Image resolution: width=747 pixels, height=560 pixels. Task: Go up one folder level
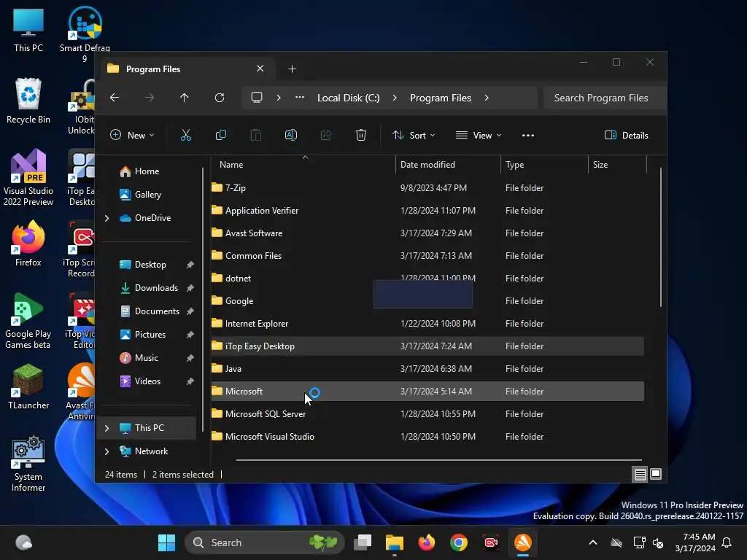185,98
